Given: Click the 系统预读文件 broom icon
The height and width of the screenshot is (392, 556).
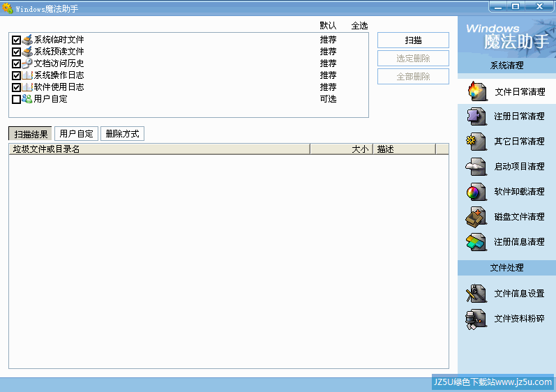Looking at the screenshot, I should (x=27, y=52).
